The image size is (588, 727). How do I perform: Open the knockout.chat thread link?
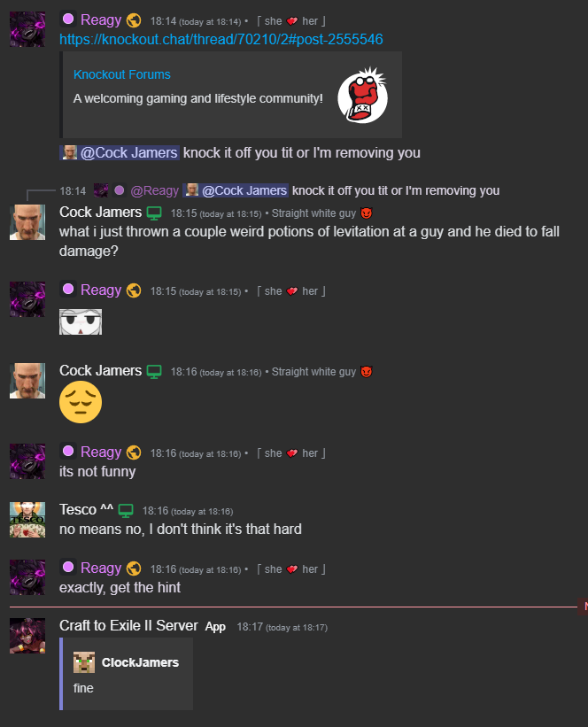(x=221, y=40)
